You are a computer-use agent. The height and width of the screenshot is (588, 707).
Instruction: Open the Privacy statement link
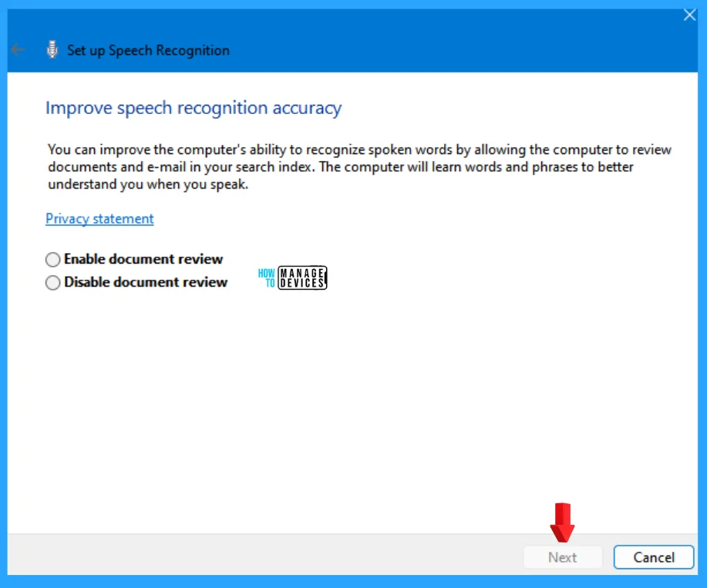tap(99, 219)
